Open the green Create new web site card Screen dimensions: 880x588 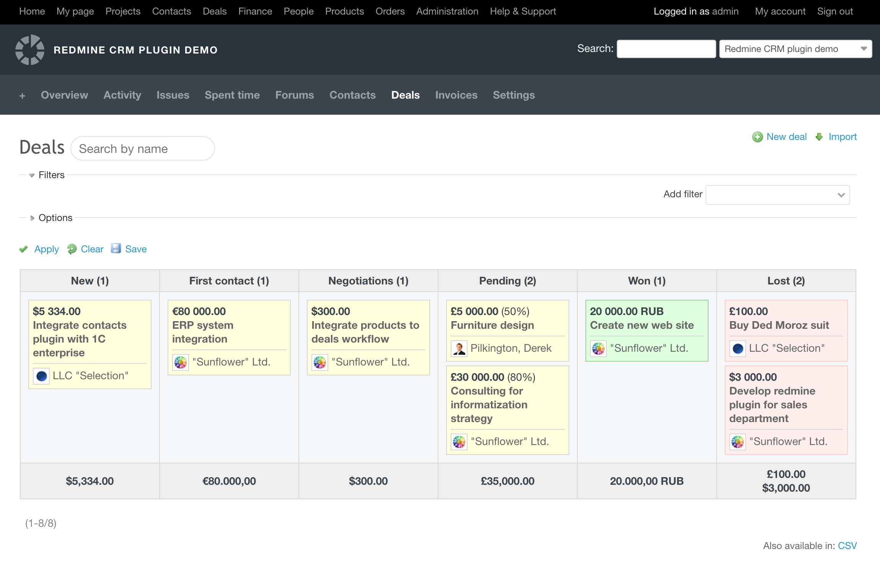pyautogui.click(x=642, y=325)
